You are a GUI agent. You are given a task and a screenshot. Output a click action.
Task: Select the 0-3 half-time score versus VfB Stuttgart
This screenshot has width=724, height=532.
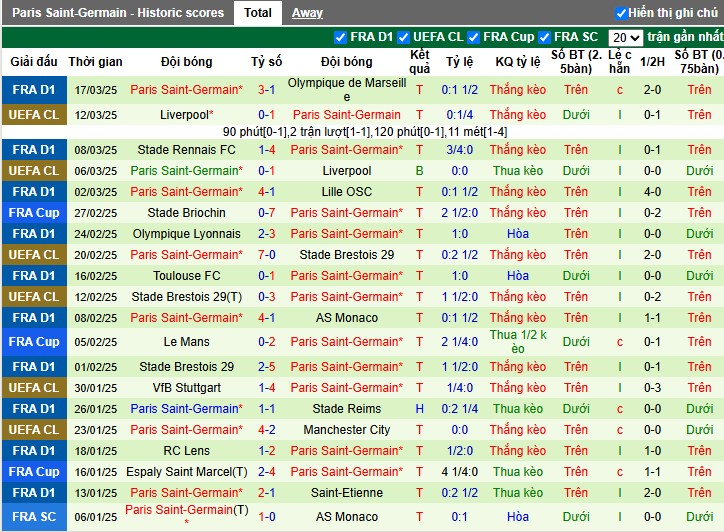tap(652, 388)
